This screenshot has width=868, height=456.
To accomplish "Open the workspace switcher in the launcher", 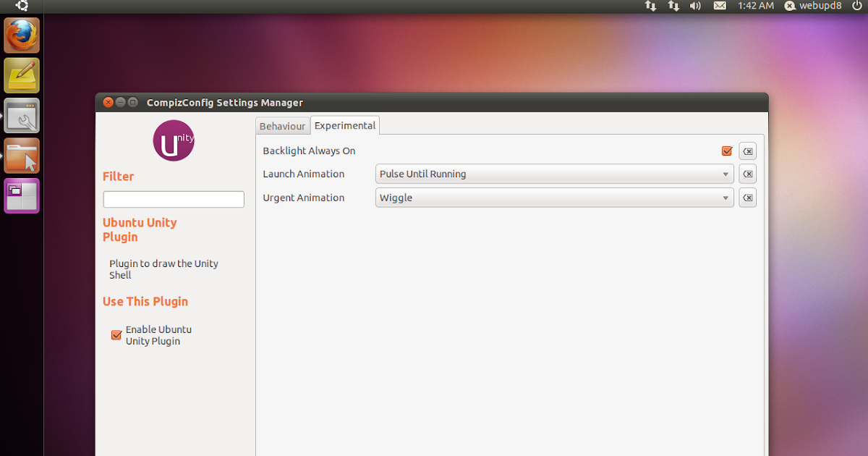I will pos(21,196).
